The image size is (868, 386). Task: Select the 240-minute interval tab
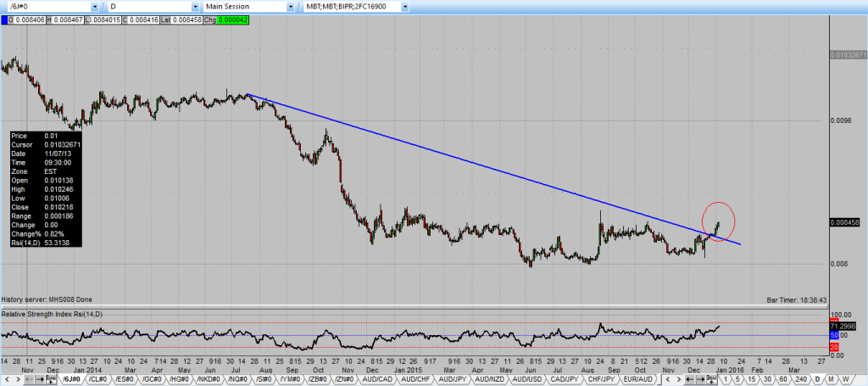click(801, 379)
